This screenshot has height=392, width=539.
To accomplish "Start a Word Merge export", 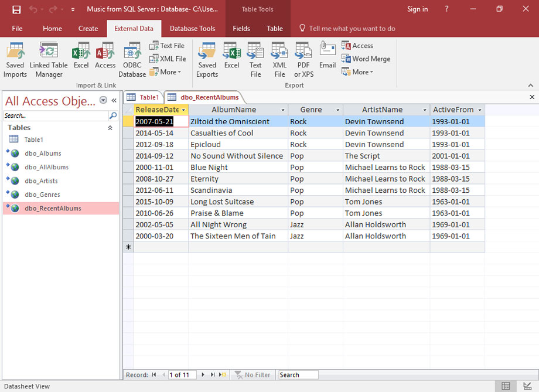I will point(366,59).
